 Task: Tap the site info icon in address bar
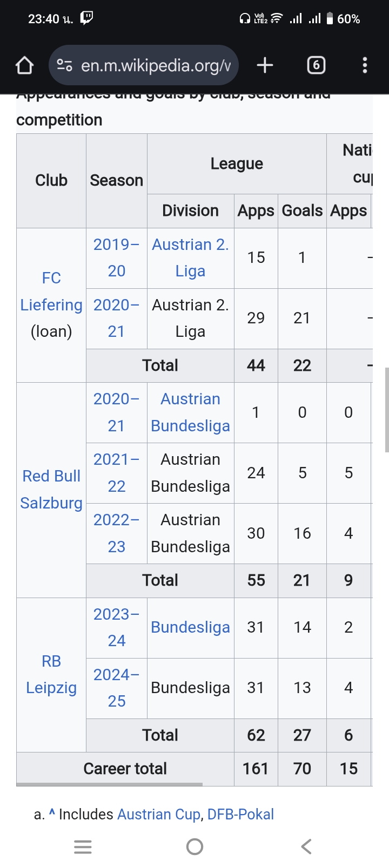tap(65, 65)
